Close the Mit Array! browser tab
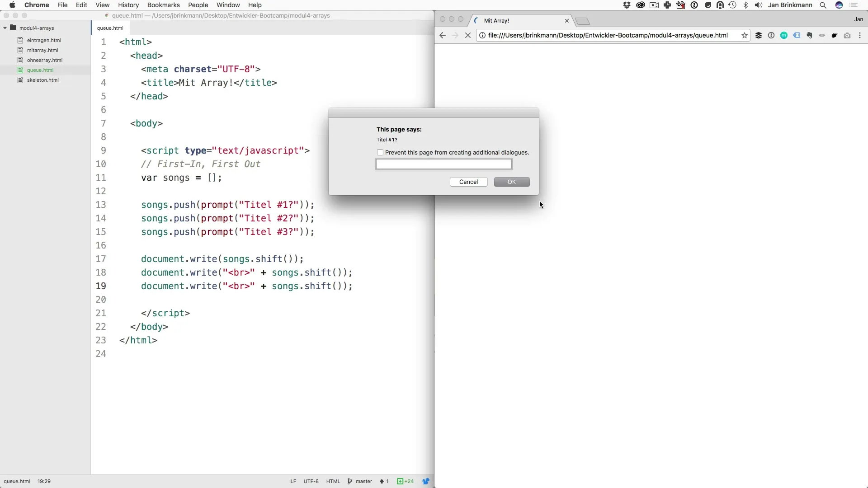868x488 pixels. click(567, 21)
